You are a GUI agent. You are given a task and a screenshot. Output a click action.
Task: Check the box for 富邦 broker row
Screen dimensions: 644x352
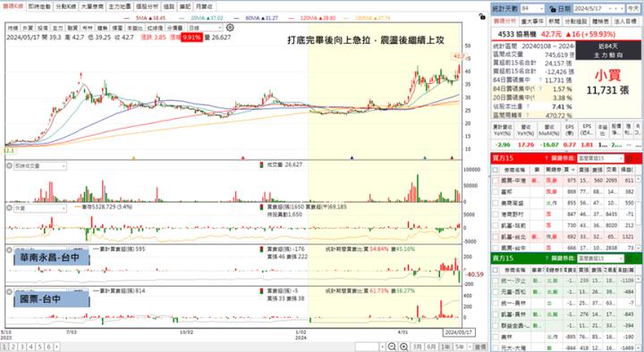click(496, 191)
